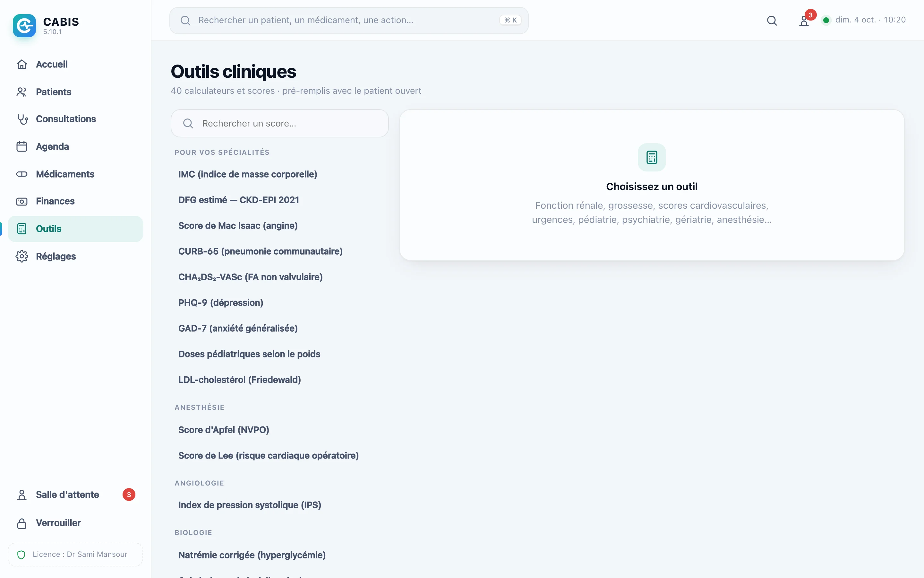Open Index de pression systolique (IPS)
Viewport: 924px width, 578px height.
279,505
